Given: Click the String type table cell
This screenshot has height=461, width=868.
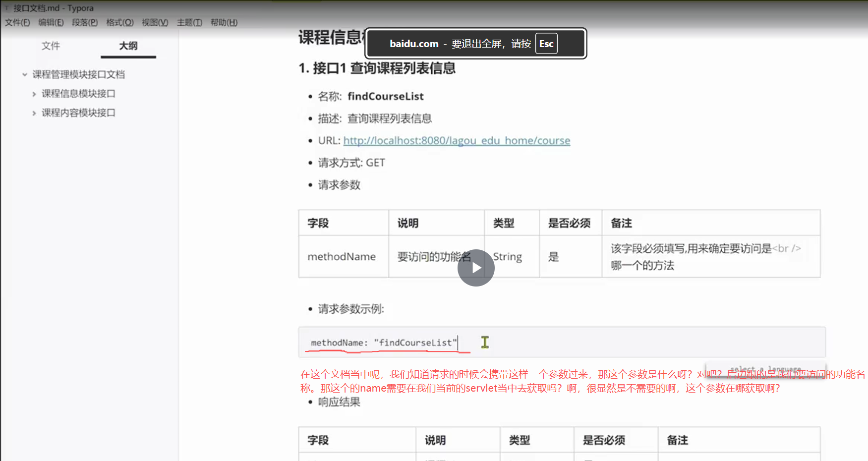Looking at the screenshot, I should point(512,256).
